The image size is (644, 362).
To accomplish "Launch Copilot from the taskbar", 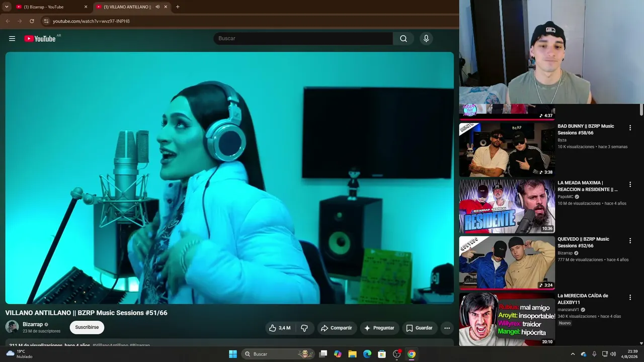I will [x=338, y=354].
